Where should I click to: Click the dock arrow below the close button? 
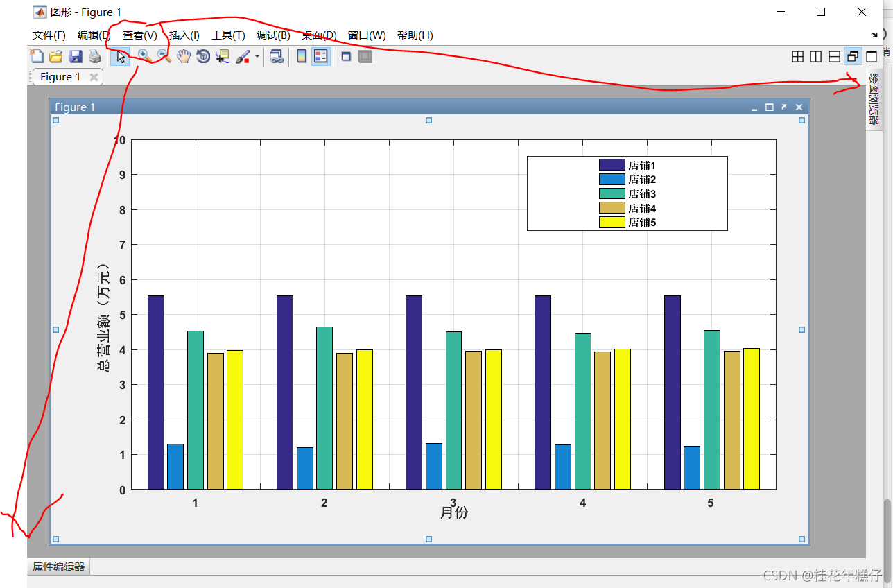pos(874,35)
